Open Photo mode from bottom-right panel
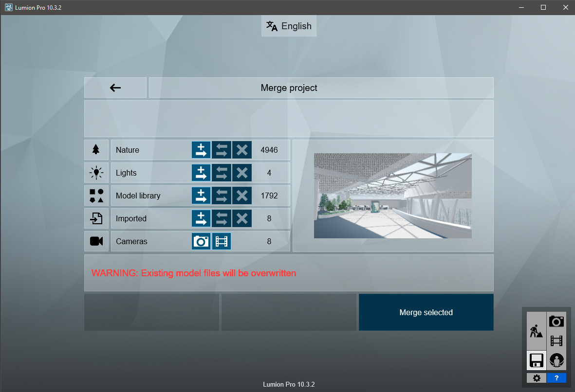575x392 pixels. pos(556,321)
